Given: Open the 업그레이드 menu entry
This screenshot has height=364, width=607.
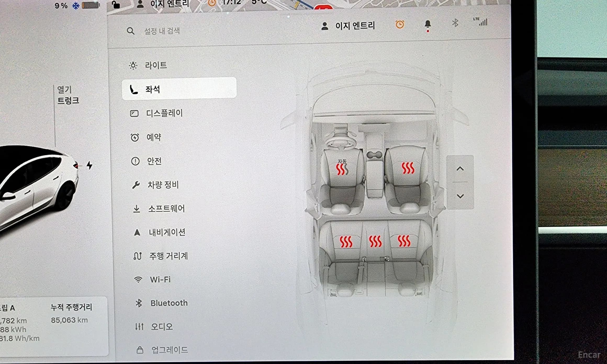Looking at the screenshot, I should [169, 350].
